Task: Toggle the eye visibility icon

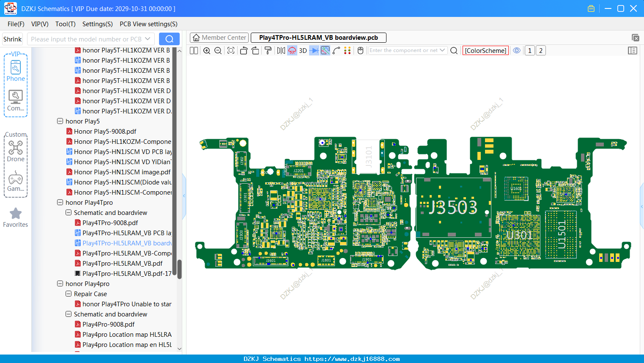Action: (x=517, y=50)
